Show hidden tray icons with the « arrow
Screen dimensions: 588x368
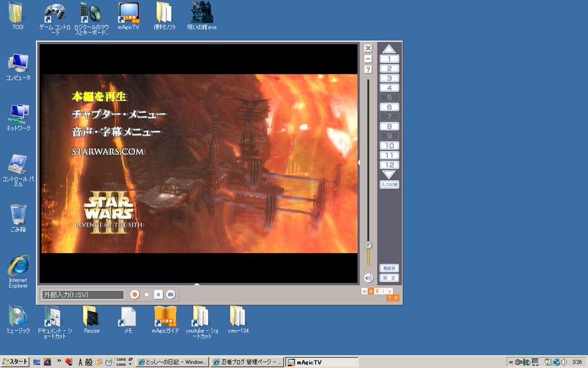pos(510,362)
